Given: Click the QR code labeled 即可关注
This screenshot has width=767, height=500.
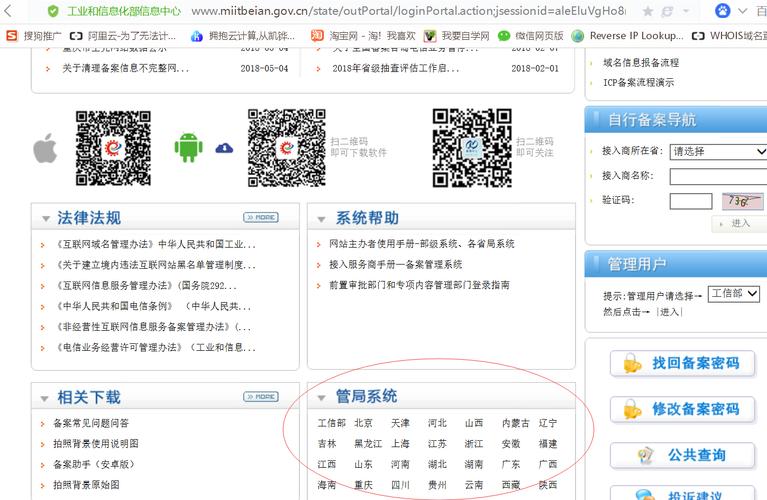Looking at the screenshot, I should [x=472, y=148].
